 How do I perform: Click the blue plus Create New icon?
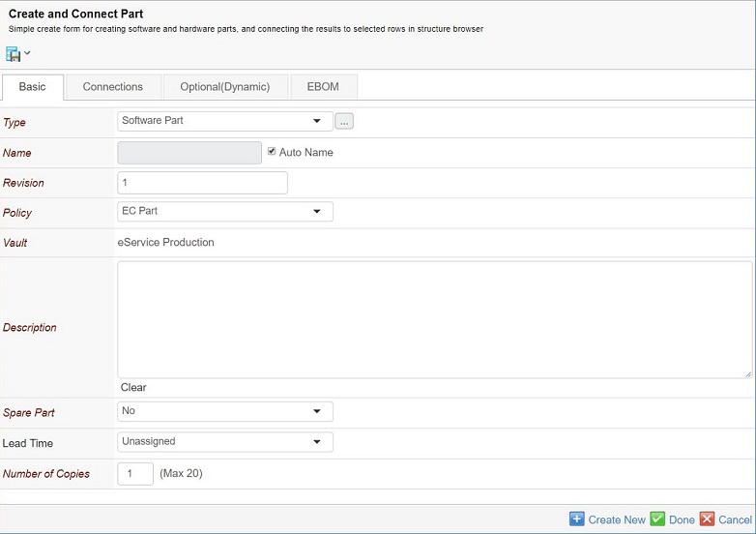pos(577,519)
